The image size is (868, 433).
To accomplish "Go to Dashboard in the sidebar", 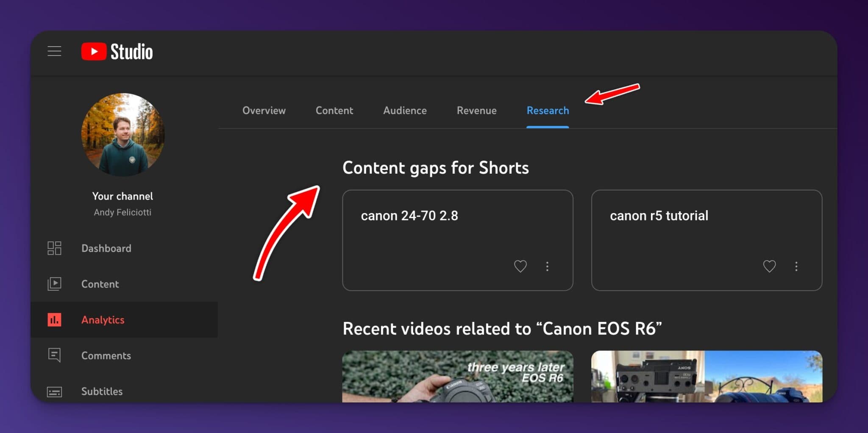I will tap(106, 248).
